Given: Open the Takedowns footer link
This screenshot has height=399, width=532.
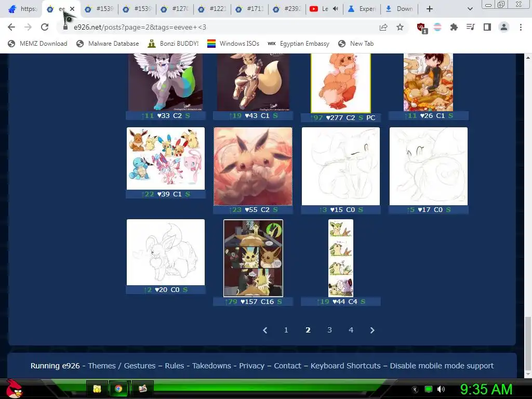Looking at the screenshot, I should click(x=211, y=366).
